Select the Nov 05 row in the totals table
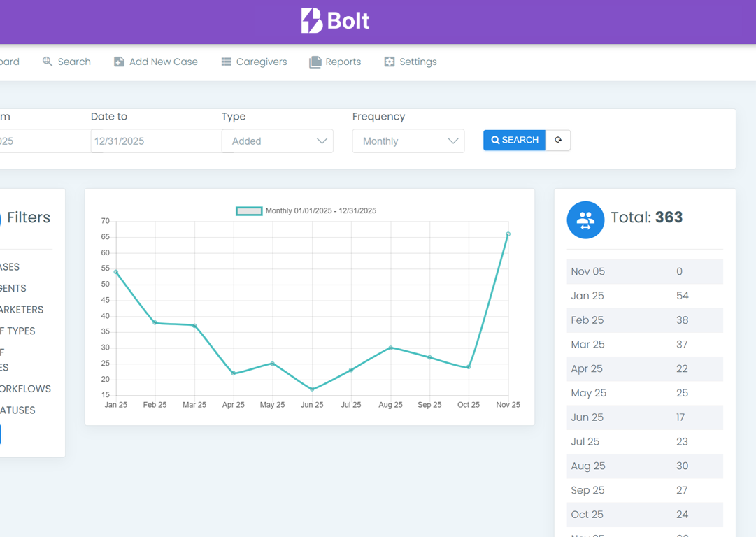The width and height of the screenshot is (756, 537). point(644,271)
